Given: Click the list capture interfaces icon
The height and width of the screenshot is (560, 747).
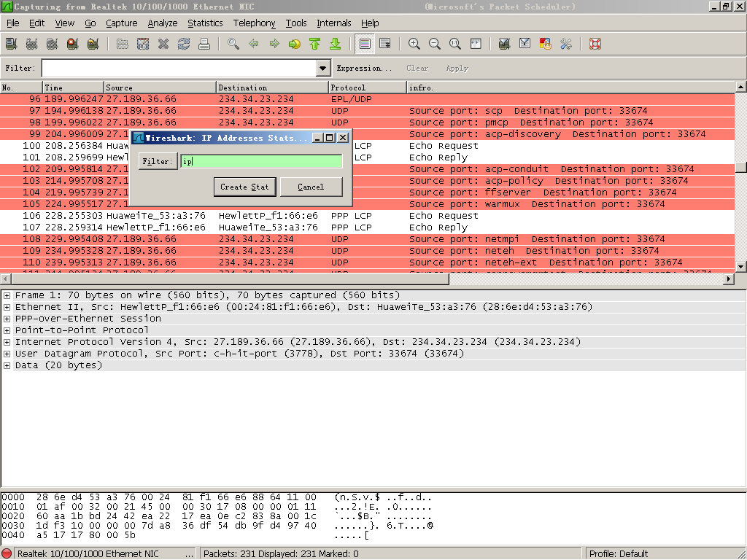Looking at the screenshot, I should tap(12, 44).
